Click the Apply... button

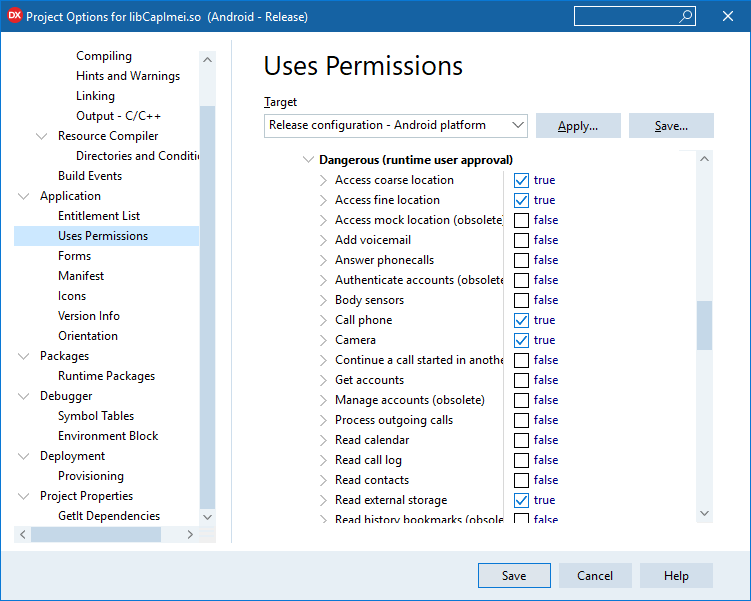pyautogui.click(x=578, y=126)
